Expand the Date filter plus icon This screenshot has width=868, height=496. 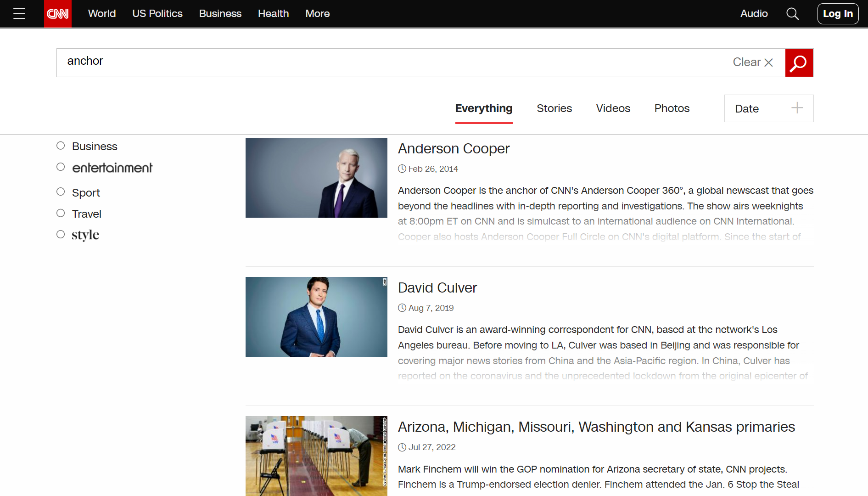point(797,108)
